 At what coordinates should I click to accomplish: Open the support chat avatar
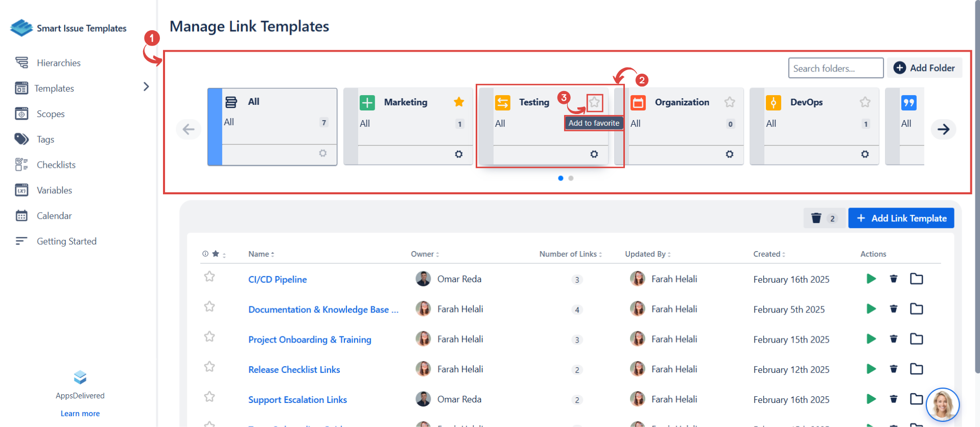tap(942, 404)
